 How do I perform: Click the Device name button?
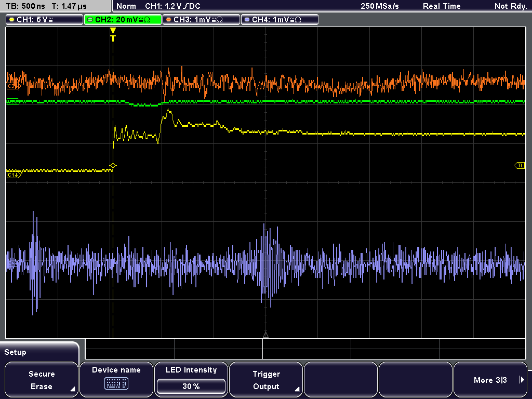point(116,380)
